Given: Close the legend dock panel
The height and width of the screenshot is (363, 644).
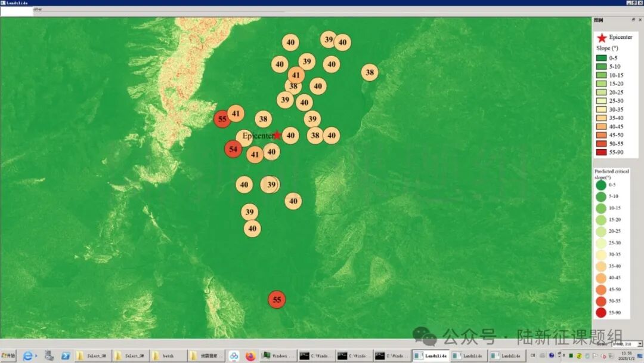Looking at the screenshot, I should coord(640,20).
